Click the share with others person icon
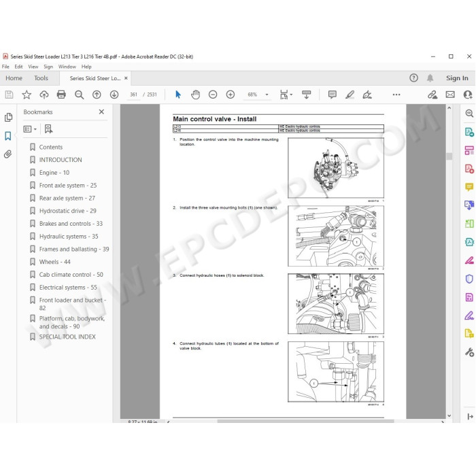Image resolution: width=476 pixels, height=476 pixels. tap(468, 95)
